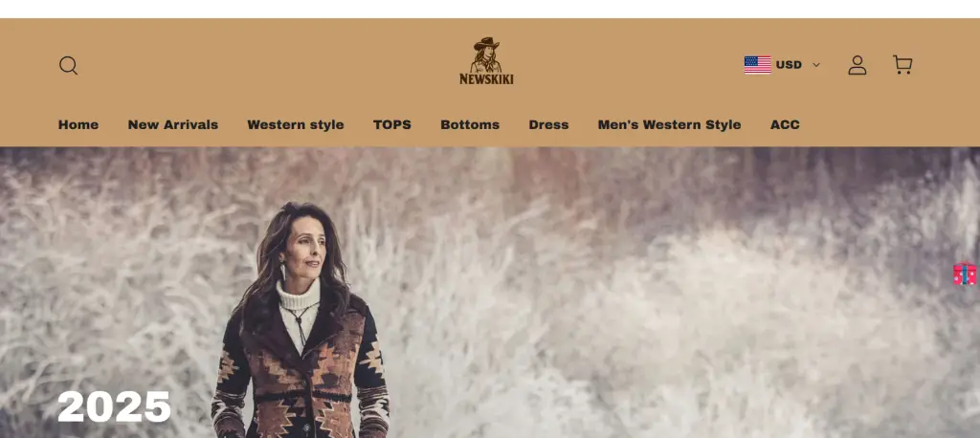This screenshot has width=980, height=438.
Task: Open the Dress category link
Action: coord(548,124)
